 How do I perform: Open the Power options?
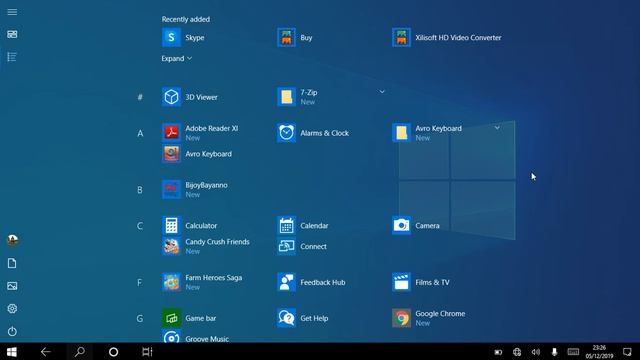click(12, 331)
